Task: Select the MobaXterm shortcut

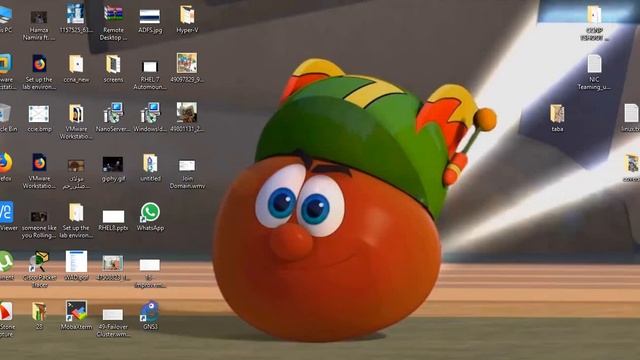Action: [x=76, y=311]
